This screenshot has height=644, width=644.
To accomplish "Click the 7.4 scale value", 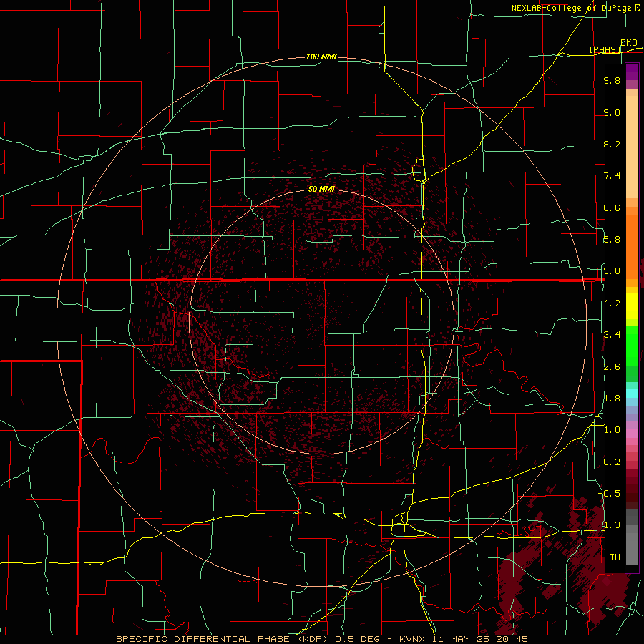I will click(612, 176).
